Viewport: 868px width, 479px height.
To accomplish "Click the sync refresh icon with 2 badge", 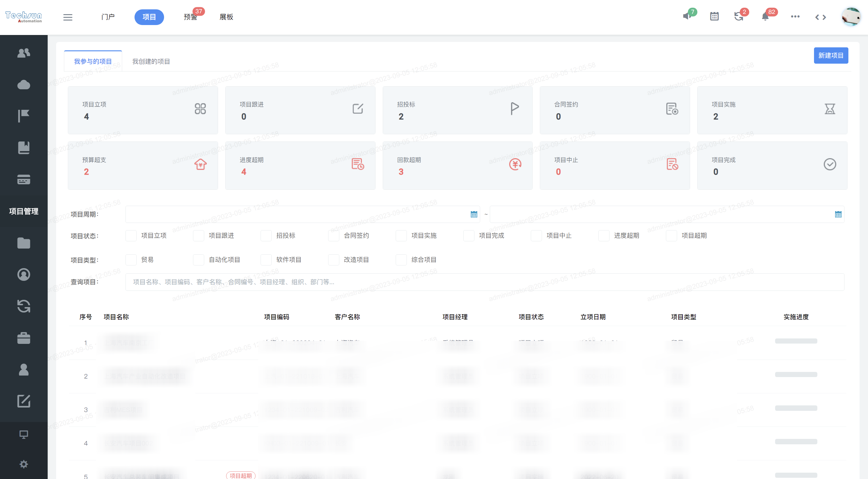I will (x=739, y=16).
